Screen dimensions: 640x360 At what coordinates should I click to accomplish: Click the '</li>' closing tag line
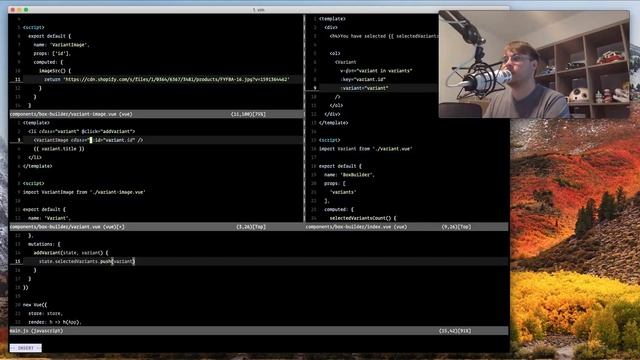[x=35, y=158]
